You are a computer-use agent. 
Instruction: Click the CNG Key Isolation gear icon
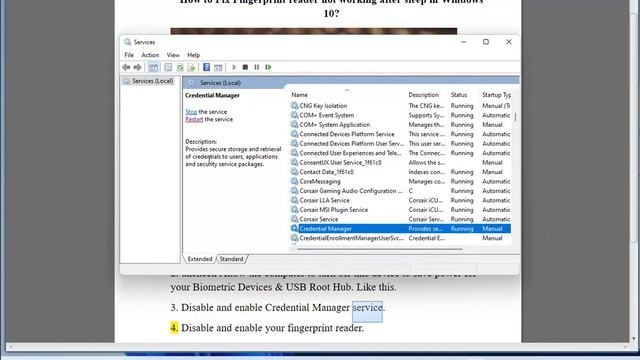(294, 105)
